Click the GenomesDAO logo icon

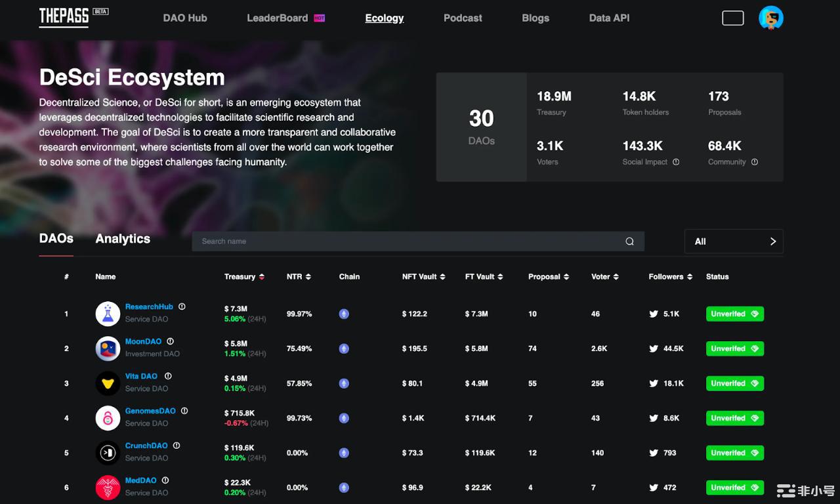point(108,418)
